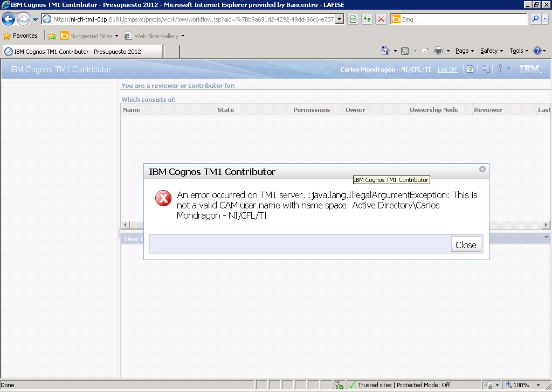Click the 100% zoom level button
The image size is (552, 392).
pyautogui.click(x=517, y=385)
